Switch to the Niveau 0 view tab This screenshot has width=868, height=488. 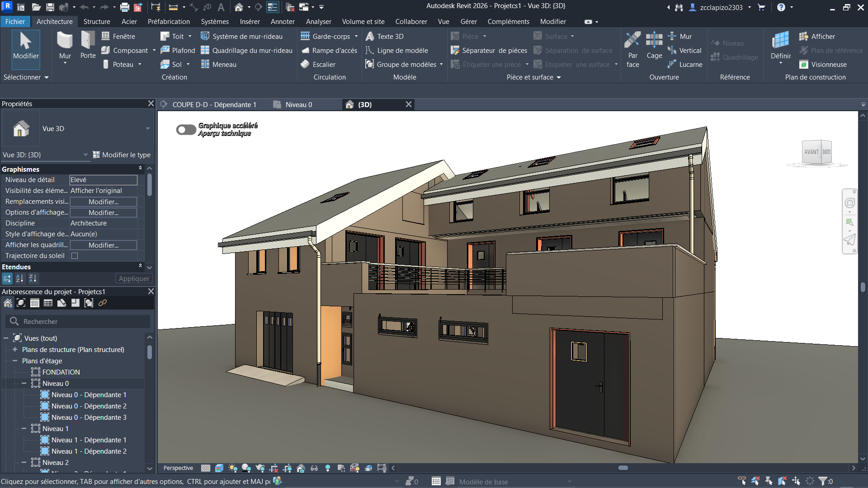[298, 105]
